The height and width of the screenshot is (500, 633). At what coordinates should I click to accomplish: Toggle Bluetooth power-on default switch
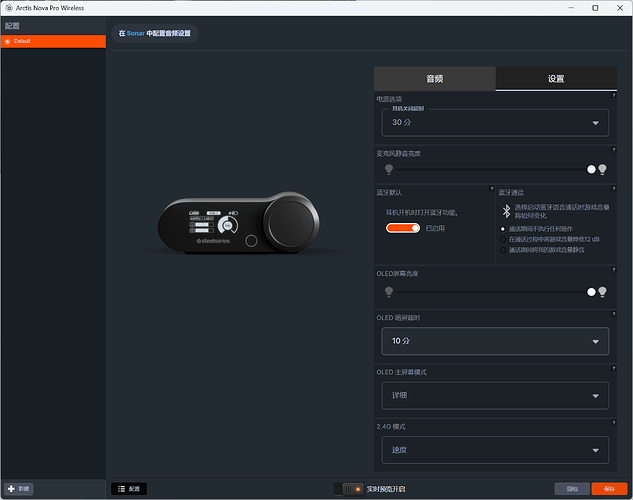[x=403, y=228]
